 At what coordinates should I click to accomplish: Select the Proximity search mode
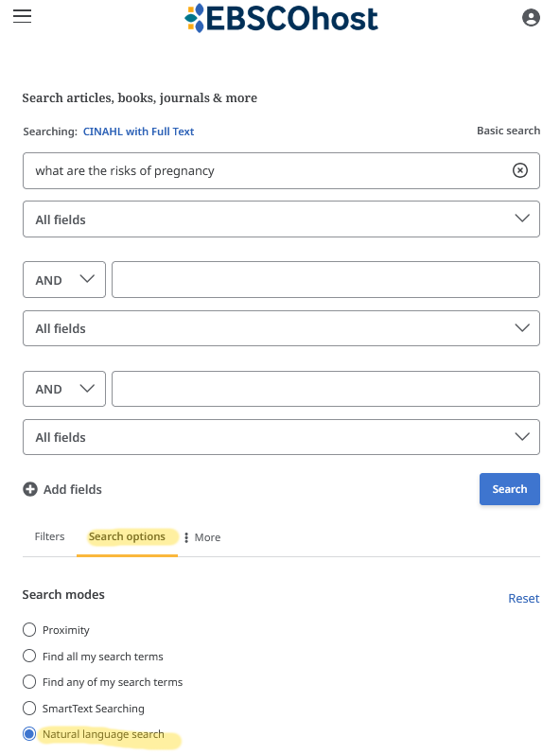click(29, 629)
